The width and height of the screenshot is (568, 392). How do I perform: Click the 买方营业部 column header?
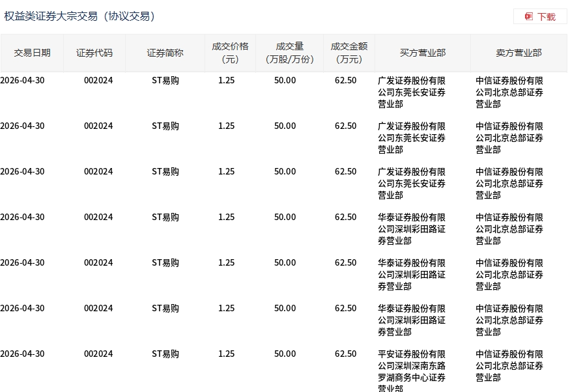(x=423, y=53)
